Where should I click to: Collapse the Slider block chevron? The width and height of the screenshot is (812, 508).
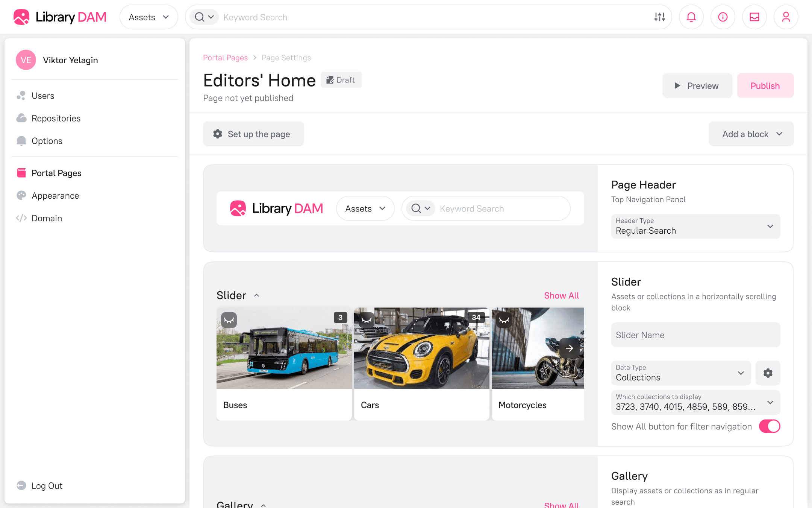tap(256, 295)
